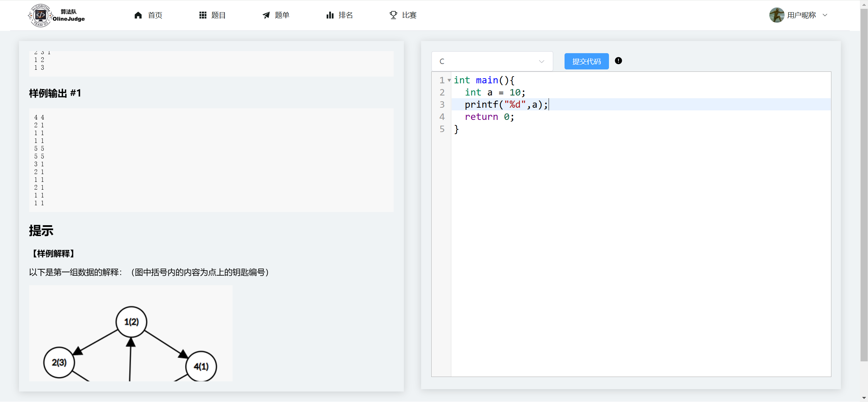868x402 pixels.
Task: Expand the 用户昵称 dropdown arrow
Action: coord(825,15)
